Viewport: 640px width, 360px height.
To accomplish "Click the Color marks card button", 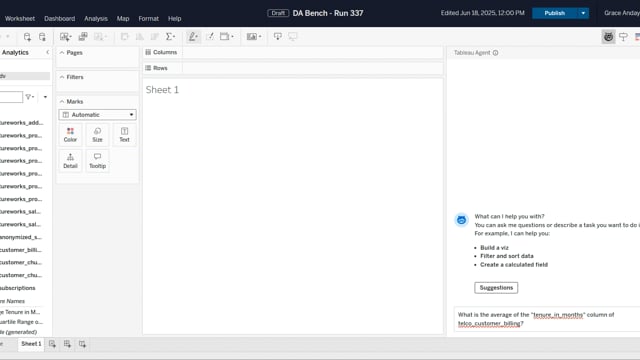I will click(70, 135).
